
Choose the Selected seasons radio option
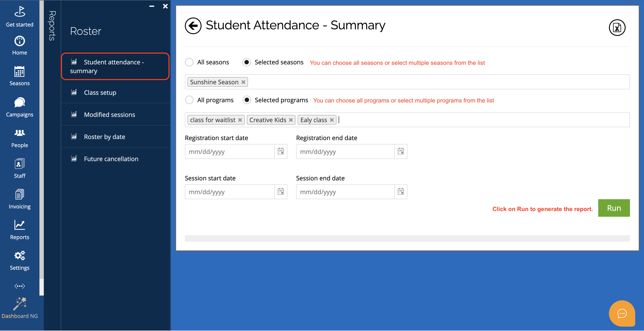tap(246, 62)
